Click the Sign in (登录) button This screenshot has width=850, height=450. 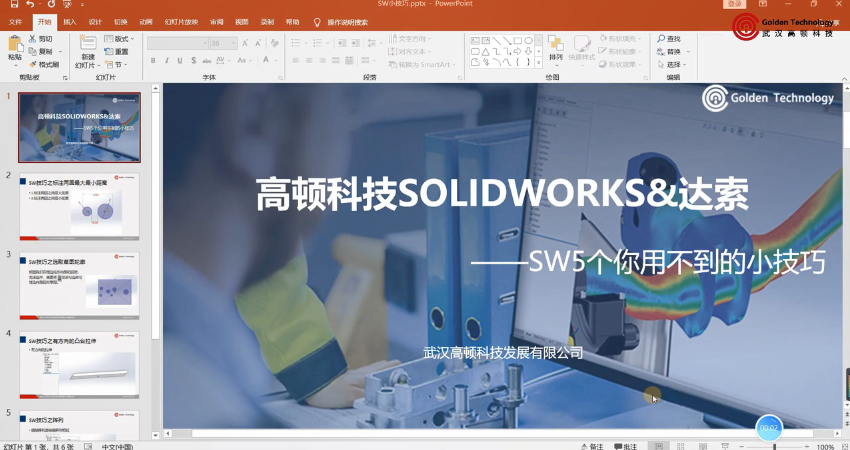coord(735,4)
